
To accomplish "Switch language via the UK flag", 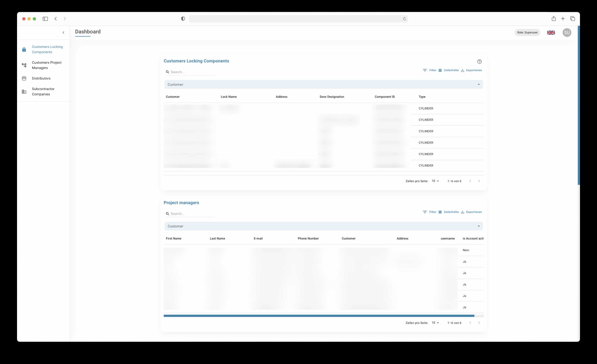I will pos(551,32).
